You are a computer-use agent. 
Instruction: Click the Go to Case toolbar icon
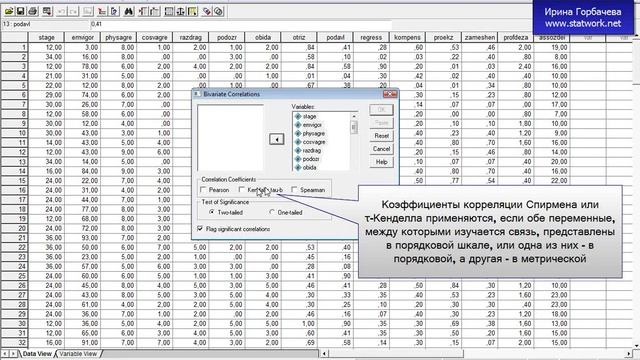102,11
